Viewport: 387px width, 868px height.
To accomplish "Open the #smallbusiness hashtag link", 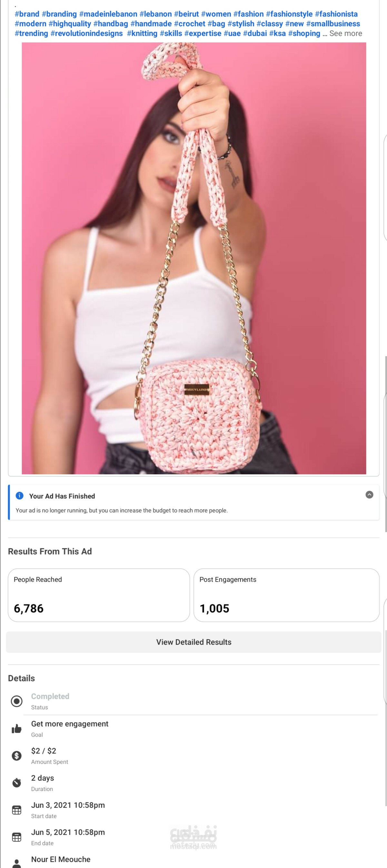I will click(x=333, y=24).
